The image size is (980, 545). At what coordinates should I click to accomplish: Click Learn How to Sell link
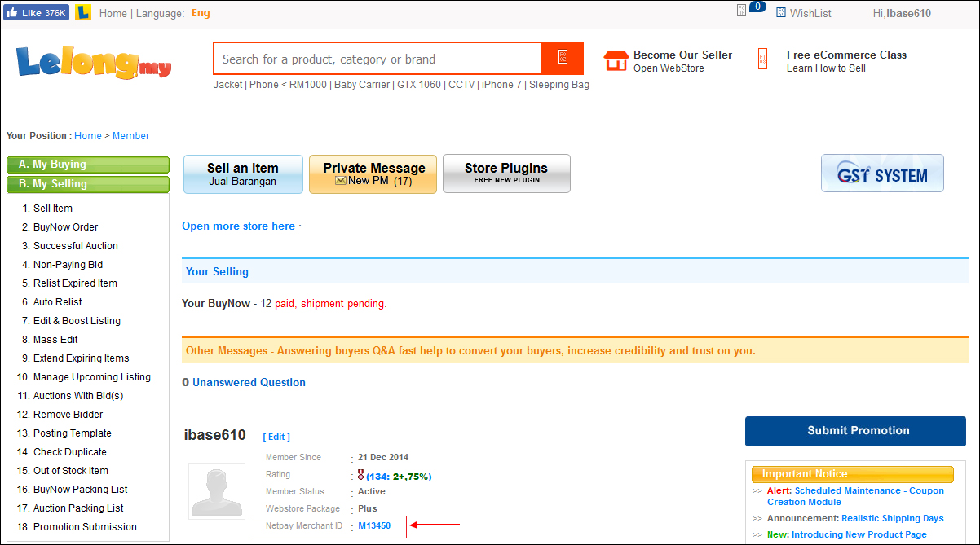coord(826,68)
